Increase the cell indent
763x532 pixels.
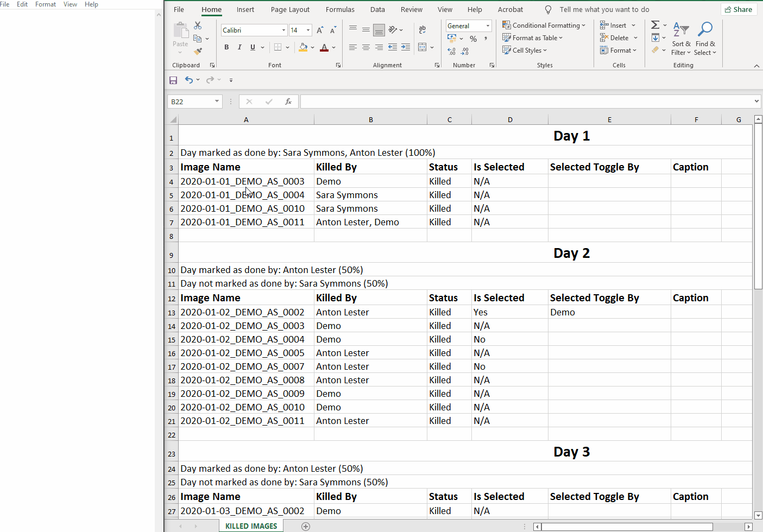tap(406, 47)
